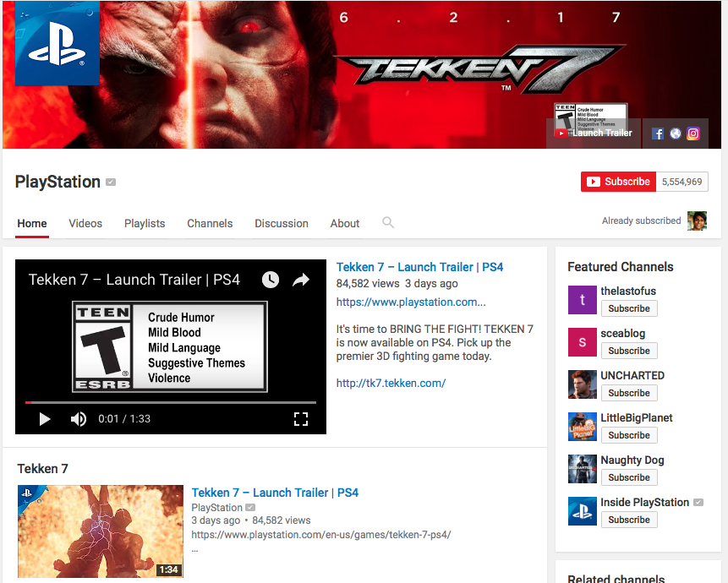This screenshot has height=583, width=728.
Task: Search the channel with magnifier icon
Action: pyautogui.click(x=388, y=223)
